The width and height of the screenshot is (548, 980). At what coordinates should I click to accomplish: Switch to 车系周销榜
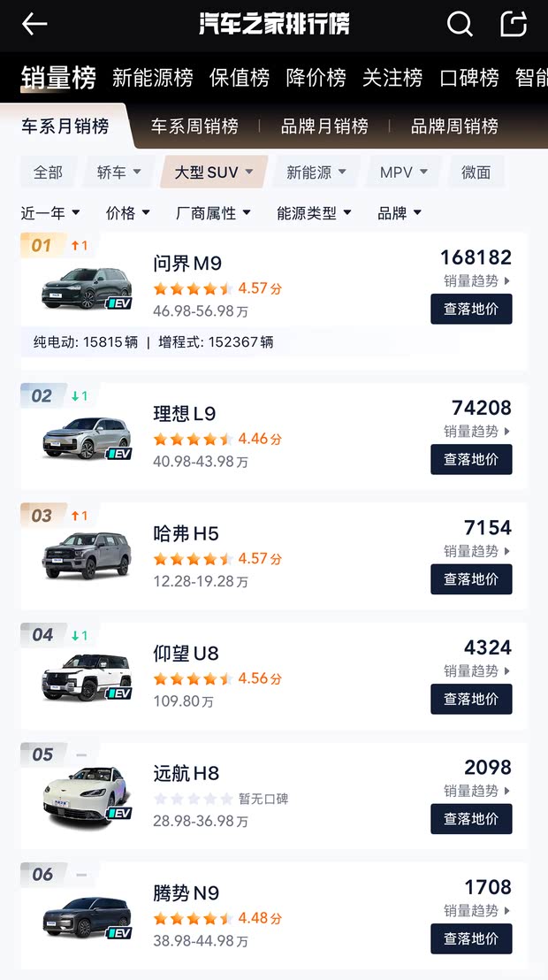click(x=196, y=126)
